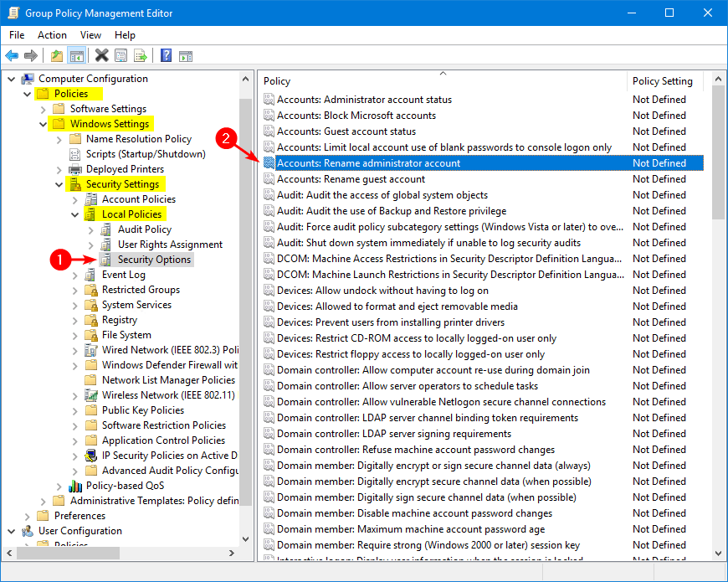Click the policy list vertical scrollbar
The height and width of the screenshot is (582, 728).
[718, 335]
